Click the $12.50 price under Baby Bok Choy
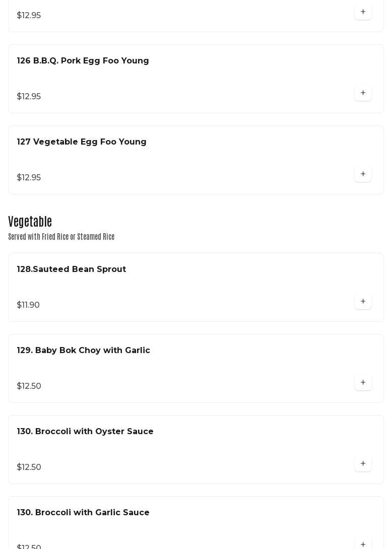 coord(29,386)
